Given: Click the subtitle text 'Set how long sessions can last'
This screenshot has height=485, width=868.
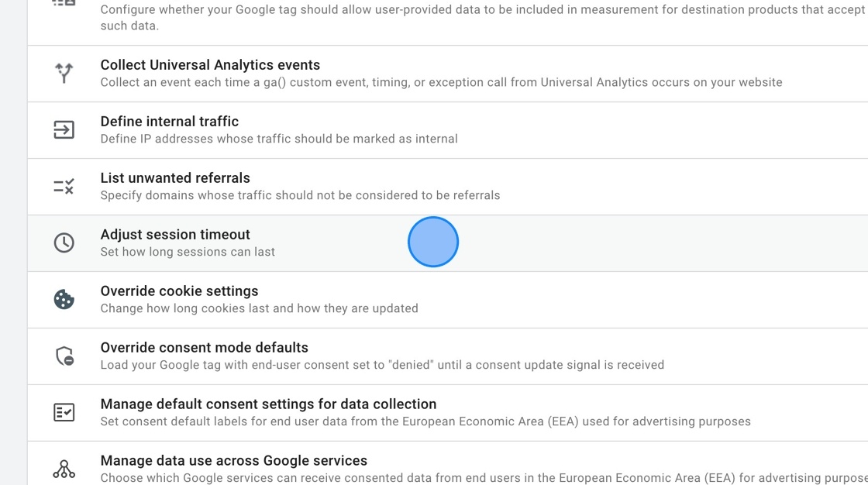Looking at the screenshot, I should 187,251.
